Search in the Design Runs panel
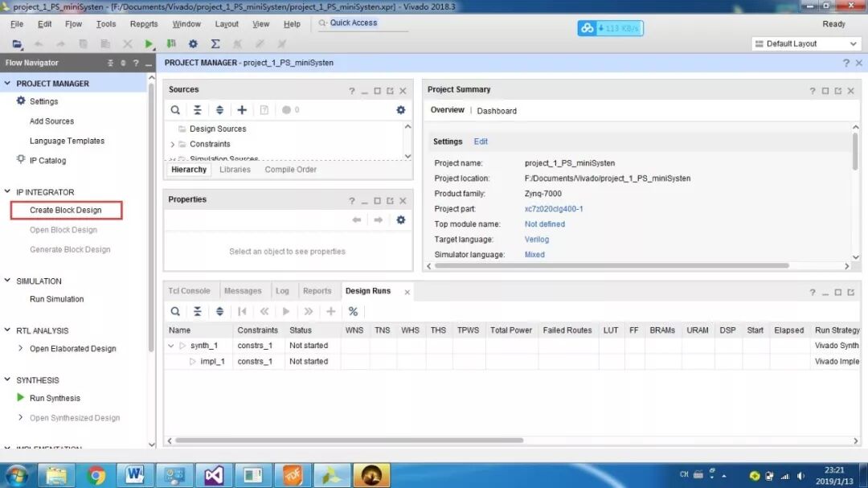Screen dimensions: 868x488 pyautogui.click(x=175, y=311)
